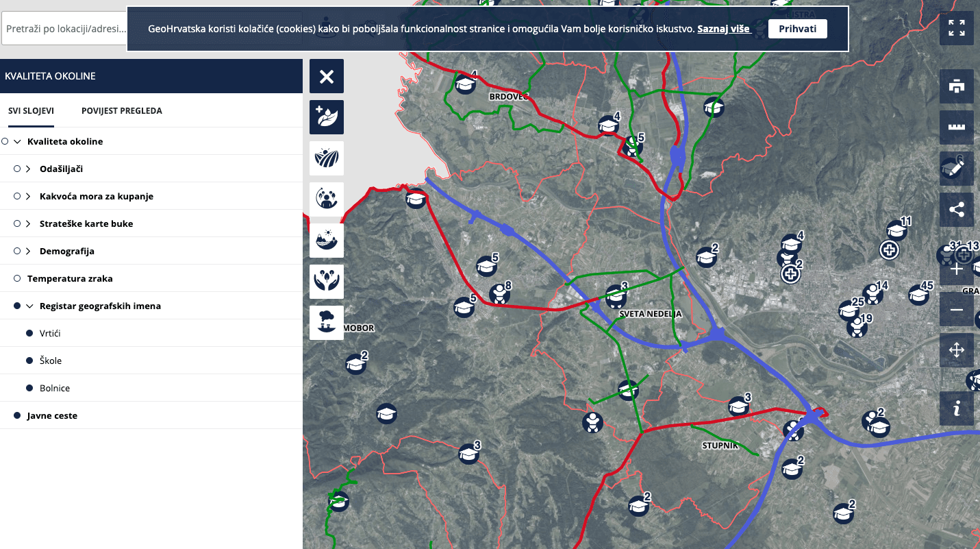This screenshot has height=549, width=980.
Task: Click the share map icon
Action: [x=957, y=210]
